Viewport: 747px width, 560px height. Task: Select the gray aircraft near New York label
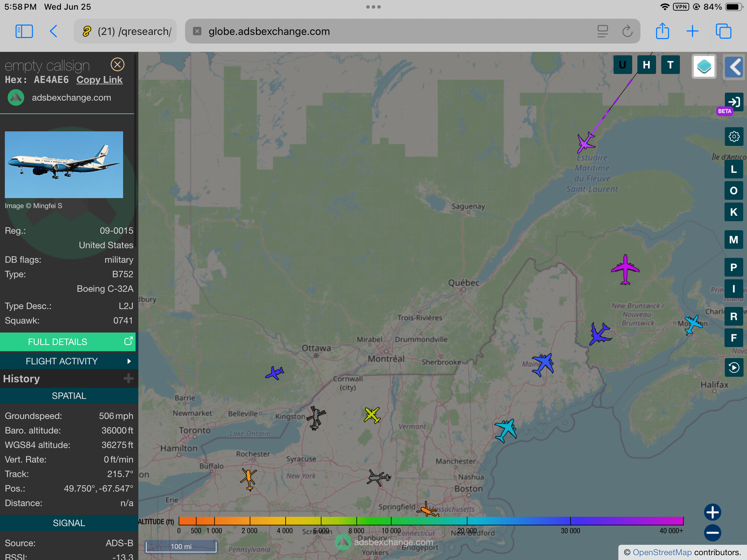pyautogui.click(x=379, y=478)
